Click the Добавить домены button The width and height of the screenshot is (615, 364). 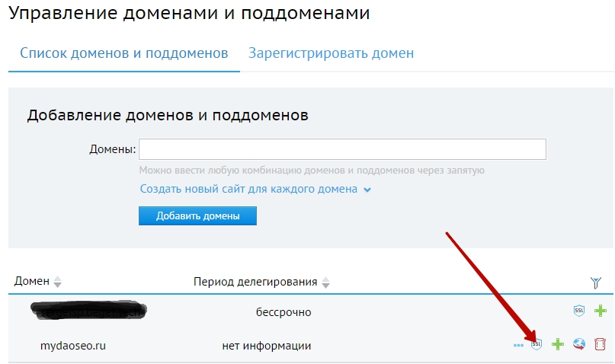[197, 216]
